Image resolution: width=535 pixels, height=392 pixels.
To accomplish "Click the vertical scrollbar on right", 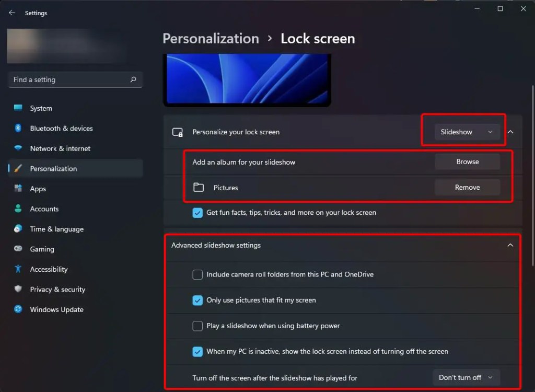I will point(533,175).
